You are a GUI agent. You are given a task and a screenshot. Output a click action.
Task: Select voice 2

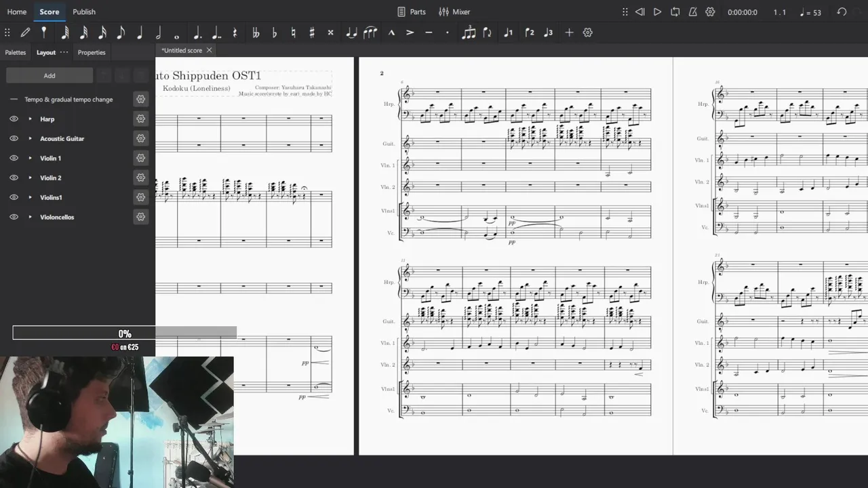click(529, 33)
